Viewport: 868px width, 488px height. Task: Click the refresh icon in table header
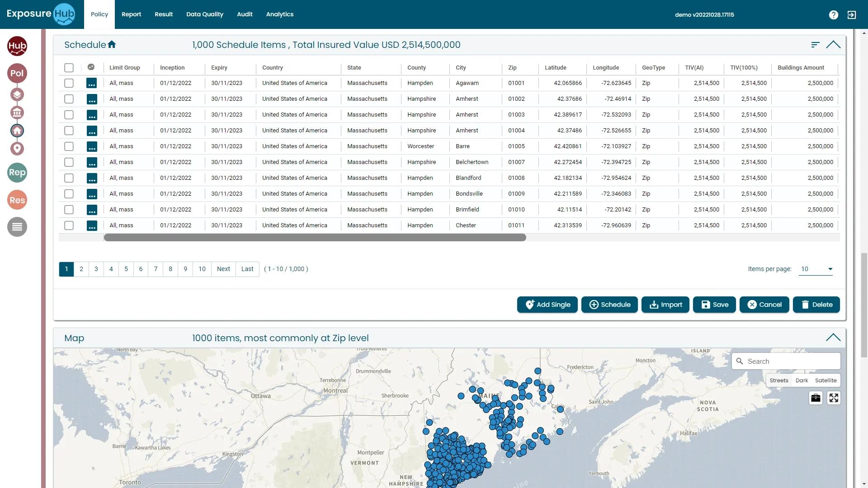pyautogui.click(x=91, y=67)
